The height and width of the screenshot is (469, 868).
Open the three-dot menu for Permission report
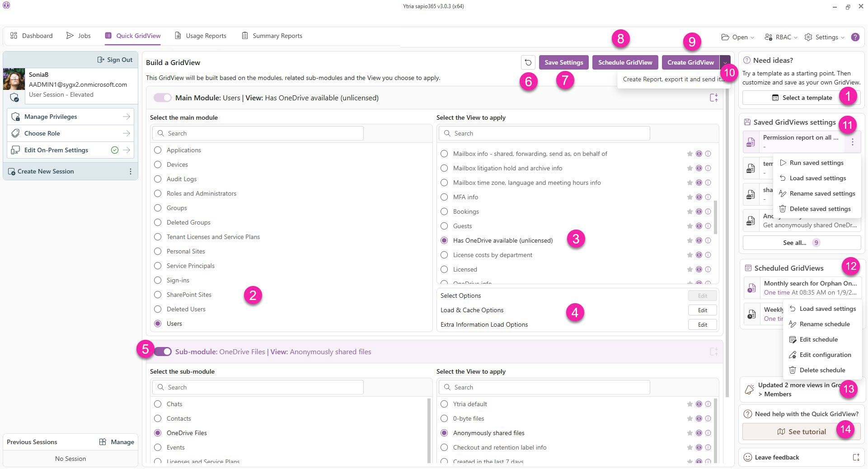852,142
